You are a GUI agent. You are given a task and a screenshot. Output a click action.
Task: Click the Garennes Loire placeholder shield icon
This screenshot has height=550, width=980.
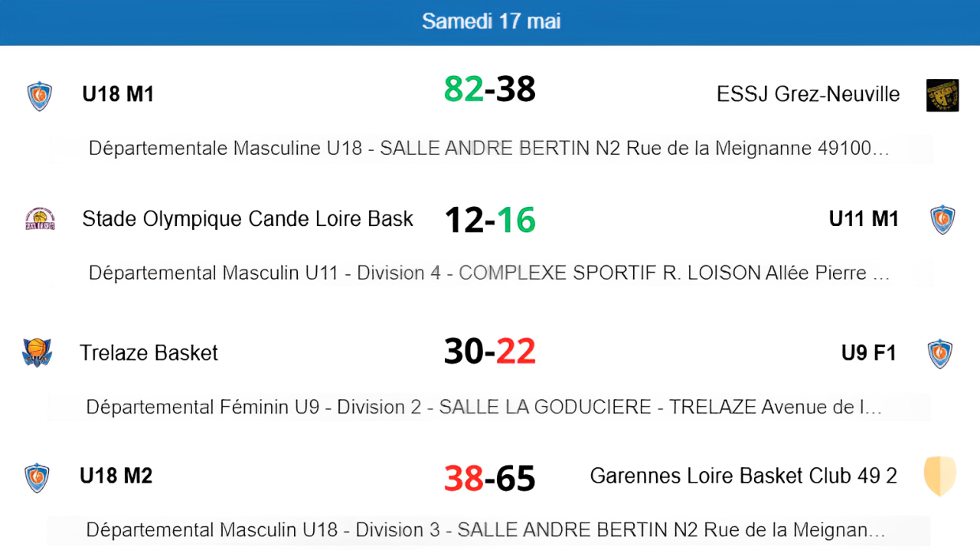point(940,476)
